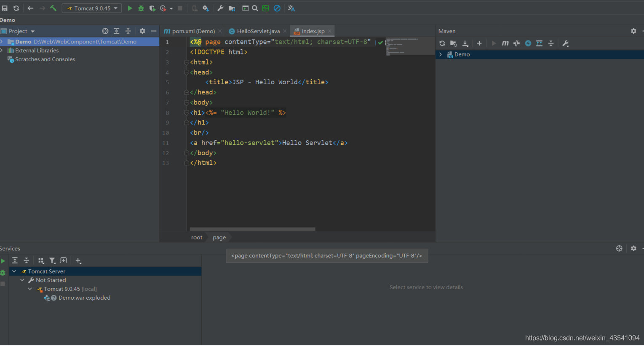Toggle code folding at the <body> line
Screen dimensions: 644x346
pyautogui.click(x=187, y=103)
